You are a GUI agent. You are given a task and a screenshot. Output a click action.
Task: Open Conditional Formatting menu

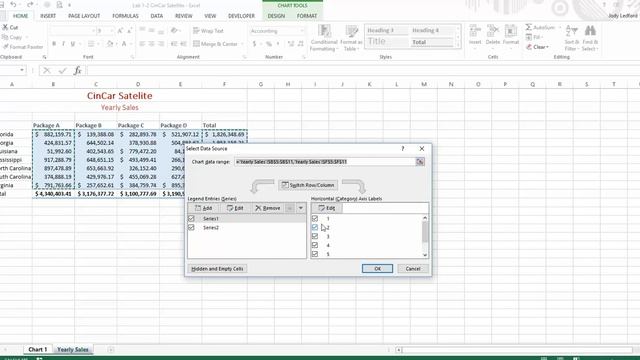coord(324,38)
